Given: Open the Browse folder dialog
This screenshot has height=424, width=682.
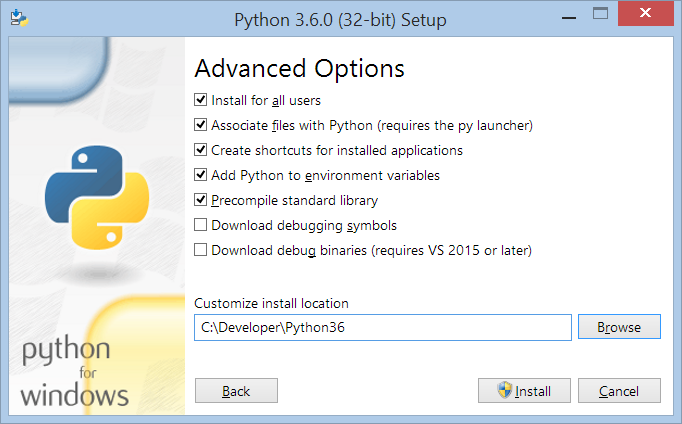Looking at the screenshot, I should click(619, 327).
